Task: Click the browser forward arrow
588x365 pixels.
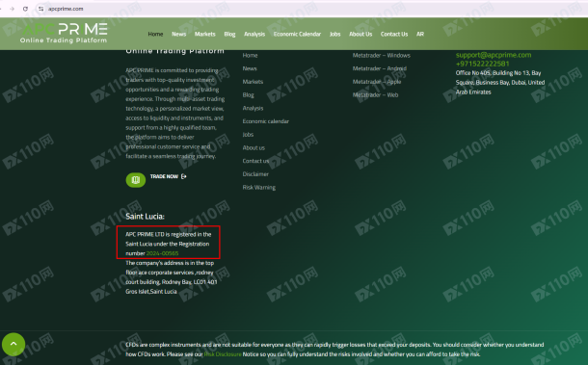Action: pos(12,9)
